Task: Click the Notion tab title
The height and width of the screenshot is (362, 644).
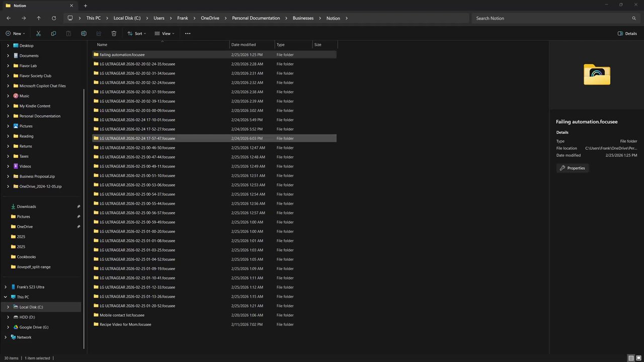Action: pyautogui.click(x=20, y=6)
